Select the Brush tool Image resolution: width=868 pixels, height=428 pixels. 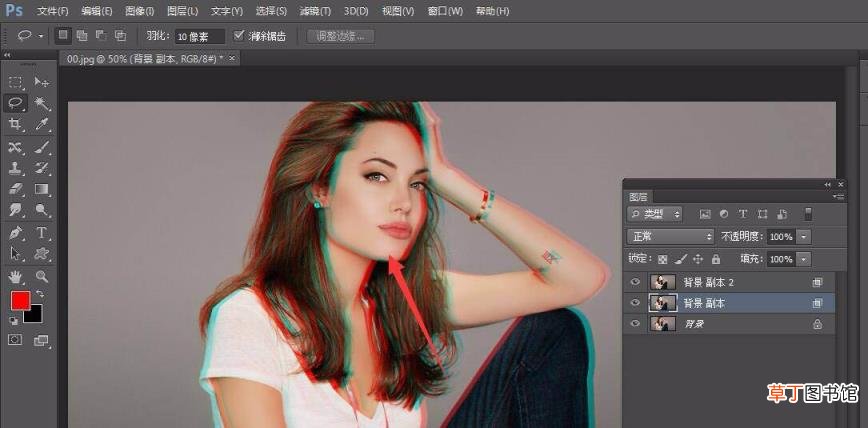pos(42,147)
